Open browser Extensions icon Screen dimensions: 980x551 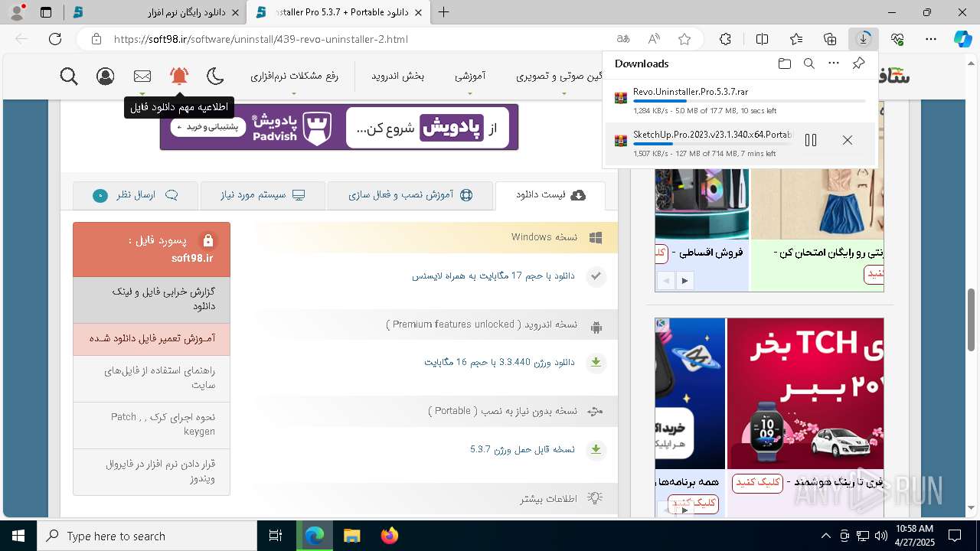click(726, 39)
